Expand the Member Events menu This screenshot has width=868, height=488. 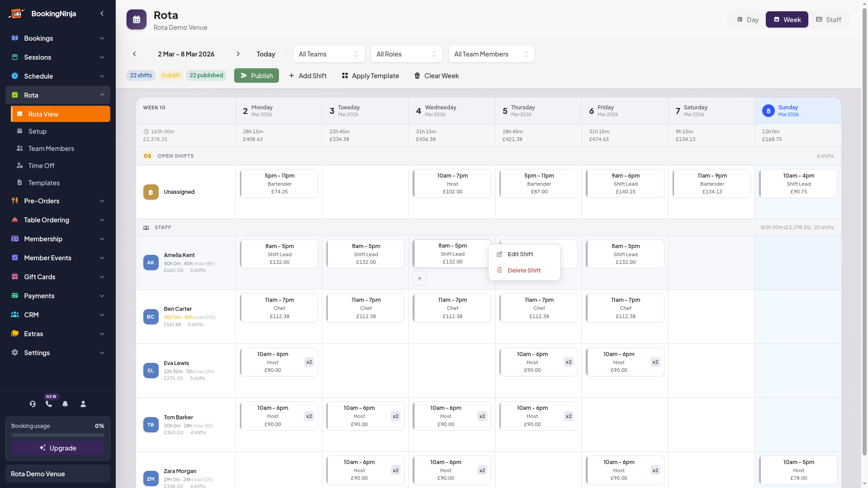tap(58, 258)
